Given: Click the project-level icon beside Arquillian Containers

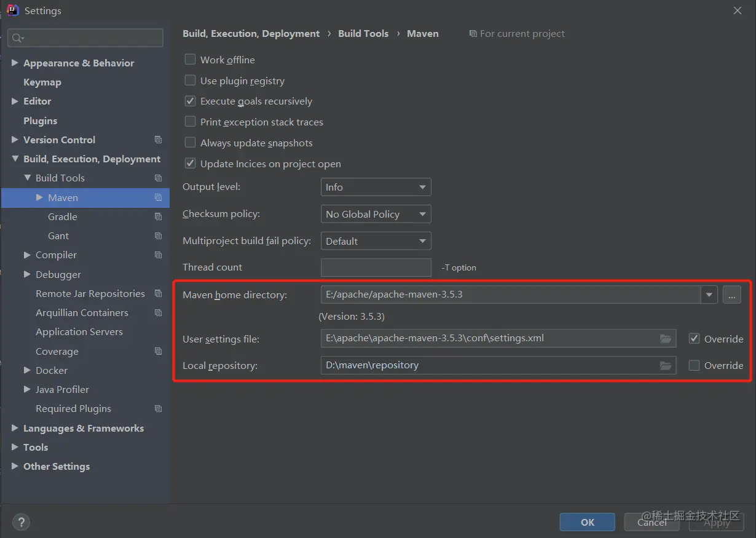Looking at the screenshot, I should coord(158,312).
